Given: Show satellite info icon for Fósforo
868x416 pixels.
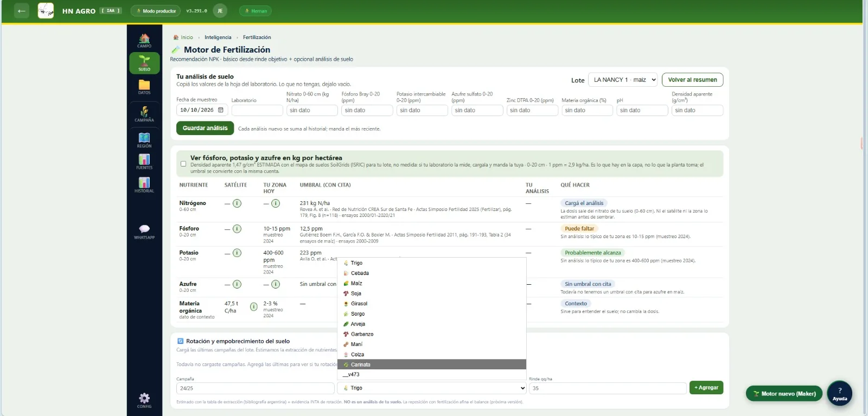Looking at the screenshot, I should (x=237, y=229).
